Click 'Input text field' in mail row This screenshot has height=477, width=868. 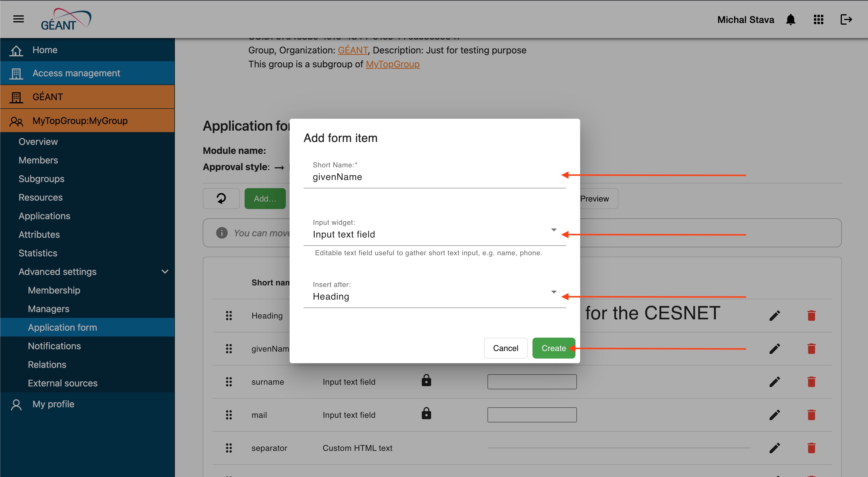point(349,415)
